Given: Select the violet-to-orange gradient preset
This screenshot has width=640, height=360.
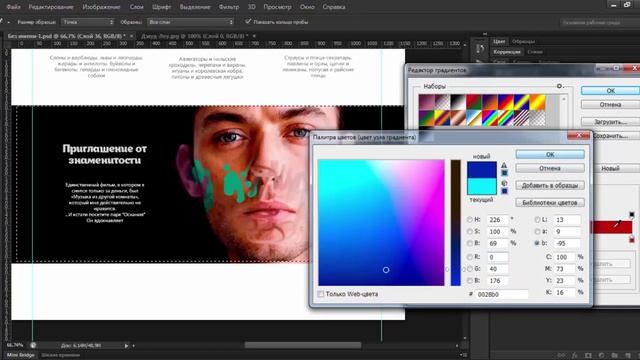Looking at the screenshot, I should tap(490, 102).
